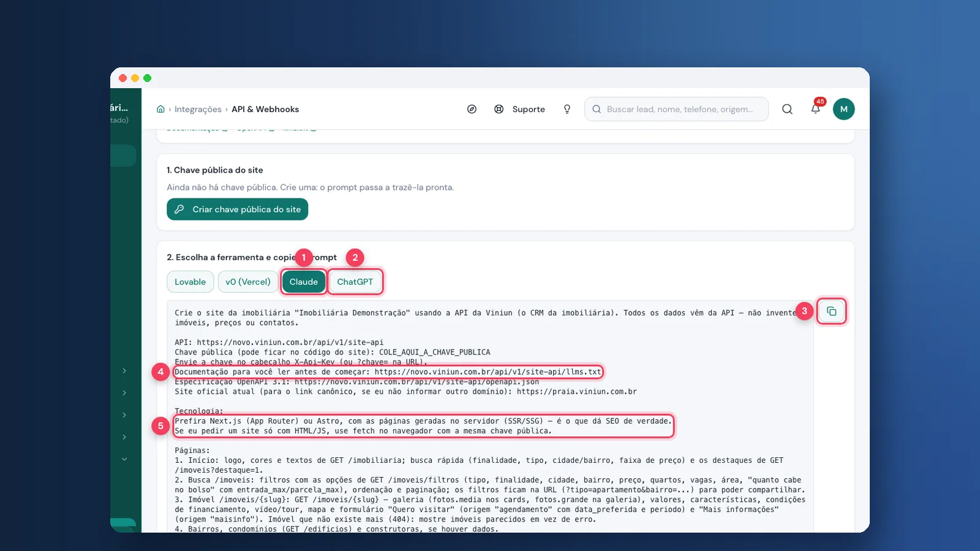This screenshot has width=980, height=551.
Task: Copy the prompt using the copy icon
Action: coord(831,311)
